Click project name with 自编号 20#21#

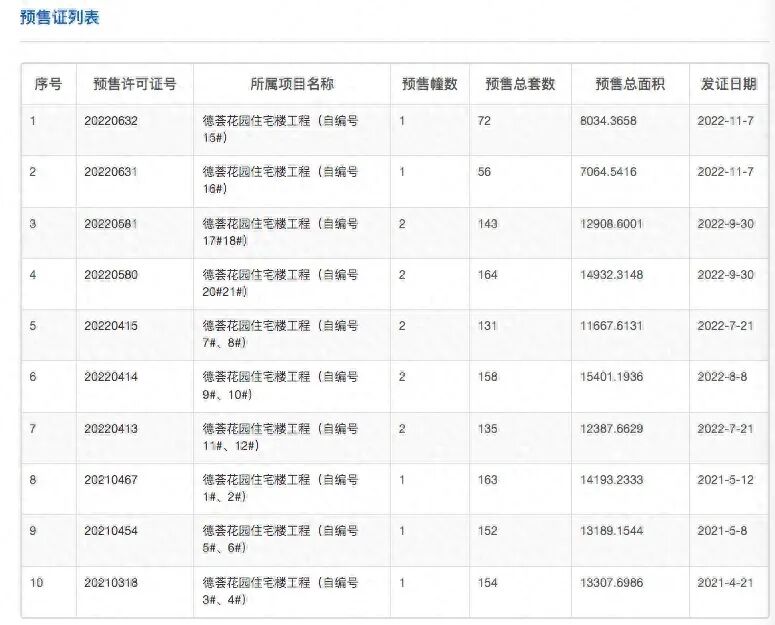pos(280,283)
